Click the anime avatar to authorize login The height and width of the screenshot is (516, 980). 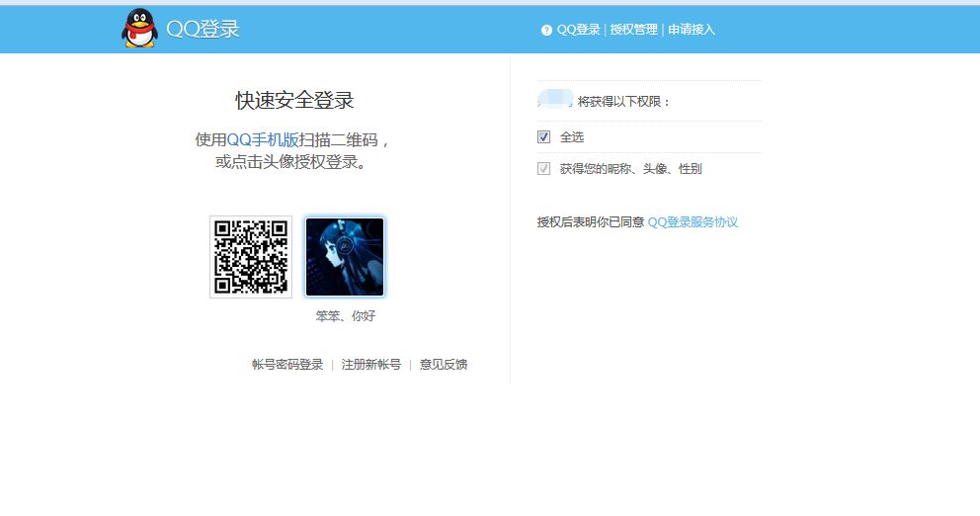tap(345, 257)
